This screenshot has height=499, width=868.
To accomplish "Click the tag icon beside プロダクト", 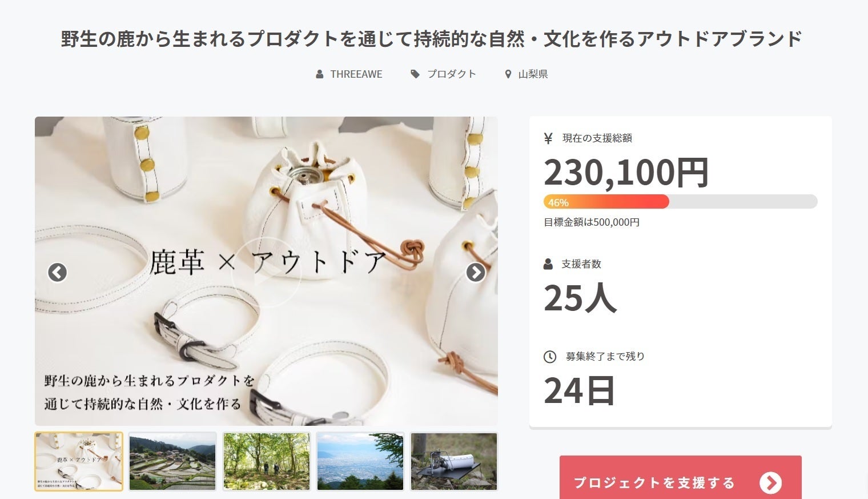I will click(x=415, y=74).
